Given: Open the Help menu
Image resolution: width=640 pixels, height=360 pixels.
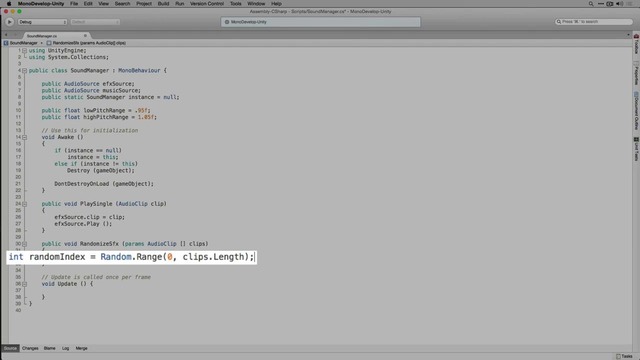Looking at the screenshot, I should [276, 4].
